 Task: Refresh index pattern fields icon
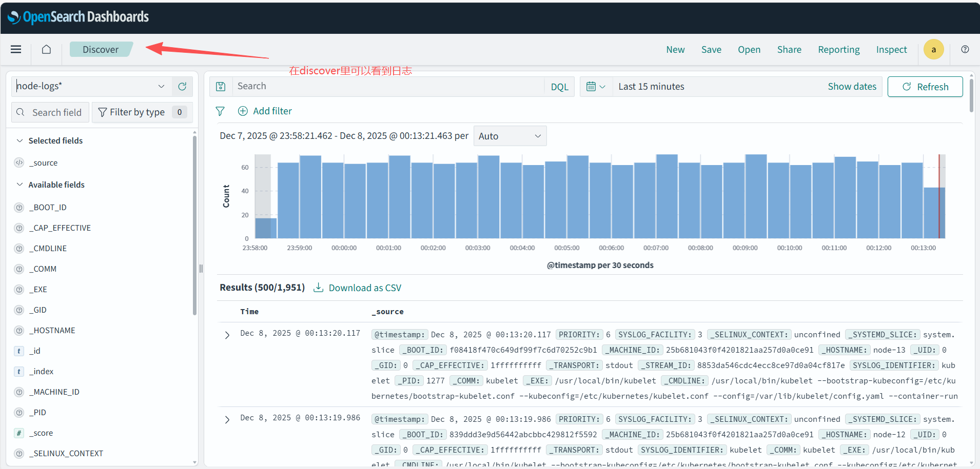182,87
